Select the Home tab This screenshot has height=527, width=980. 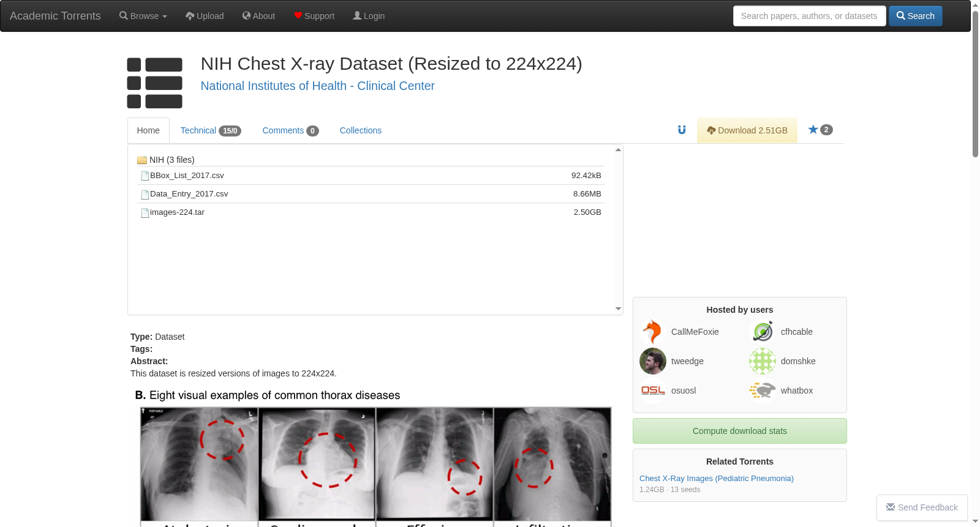[x=148, y=130]
